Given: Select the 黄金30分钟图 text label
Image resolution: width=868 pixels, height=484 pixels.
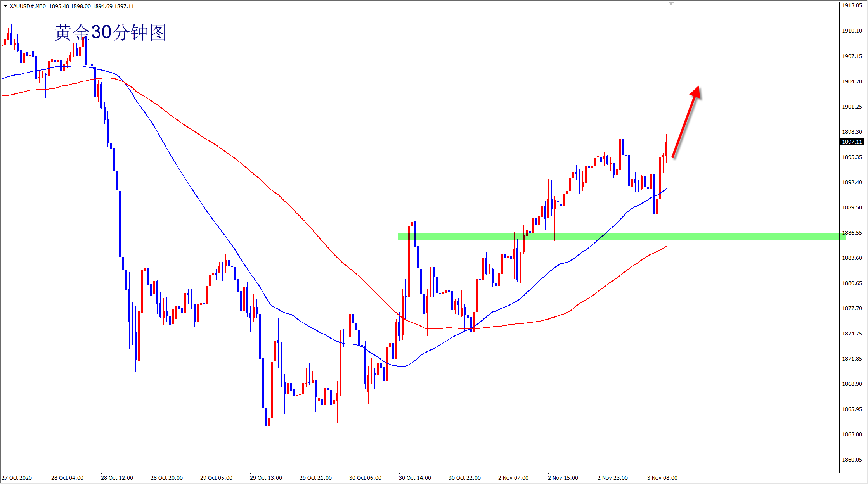Looking at the screenshot, I should (110, 33).
